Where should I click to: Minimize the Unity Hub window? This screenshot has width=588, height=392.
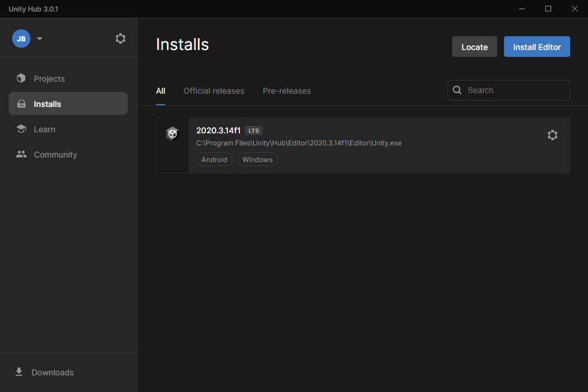click(522, 9)
